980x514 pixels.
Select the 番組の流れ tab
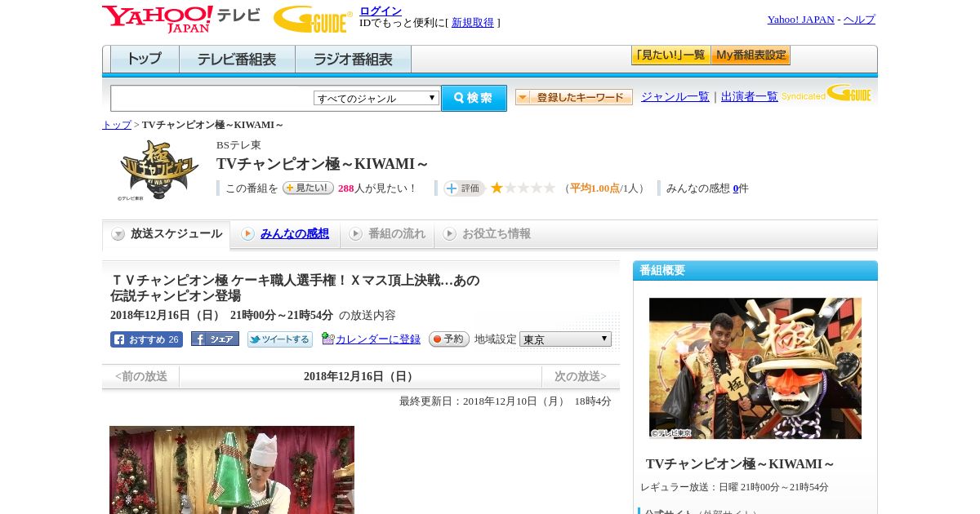tap(387, 234)
